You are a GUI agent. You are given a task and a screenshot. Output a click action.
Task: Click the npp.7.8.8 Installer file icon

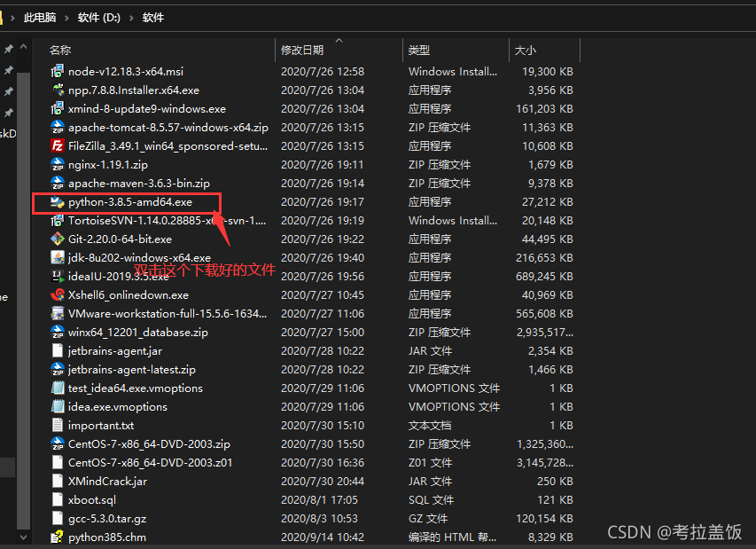click(58, 90)
